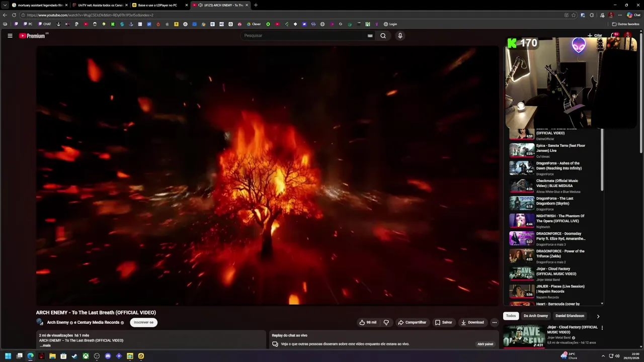
Task: Download the video
Action: [x=472, y=322]
